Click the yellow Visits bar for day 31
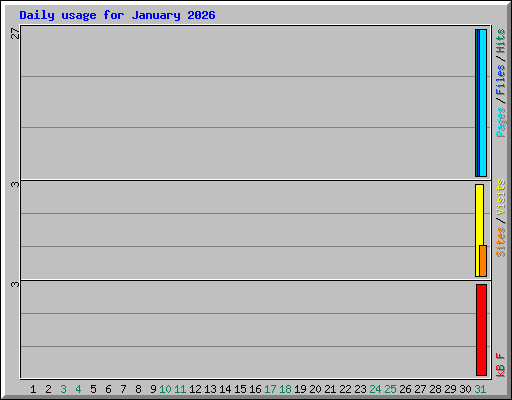Image resolution: width=512 pixels, height=400 pixels. [479, 230]
